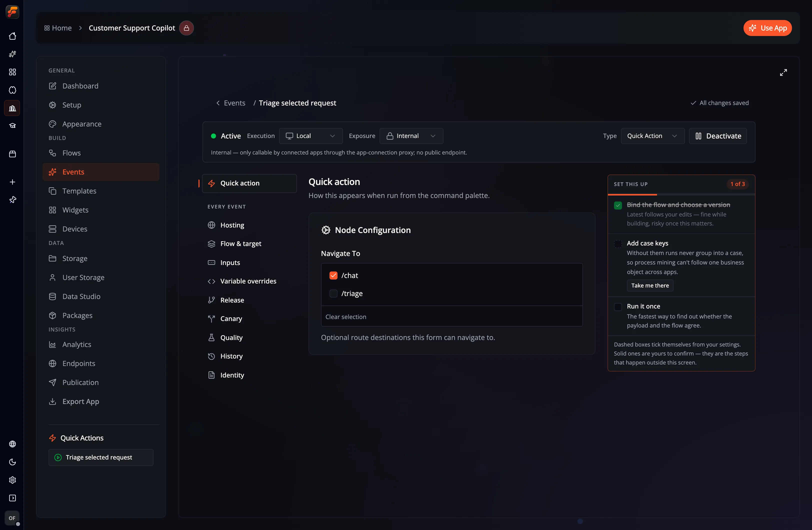
Task: Open the brain icon in left rail
Action: pyautogui.click(x=12, y=90)
